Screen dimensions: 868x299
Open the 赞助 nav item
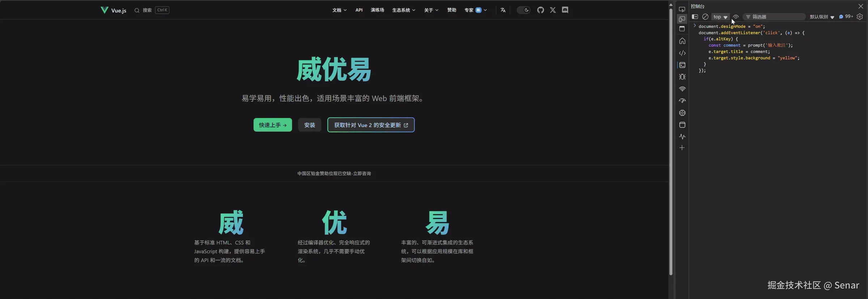451,10
